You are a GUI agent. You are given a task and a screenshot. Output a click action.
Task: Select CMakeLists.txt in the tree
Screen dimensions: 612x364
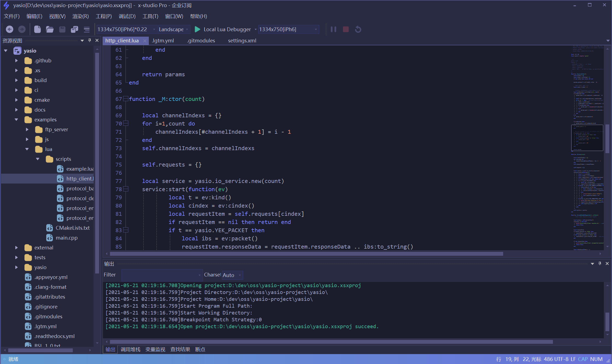tap(68, 228)
